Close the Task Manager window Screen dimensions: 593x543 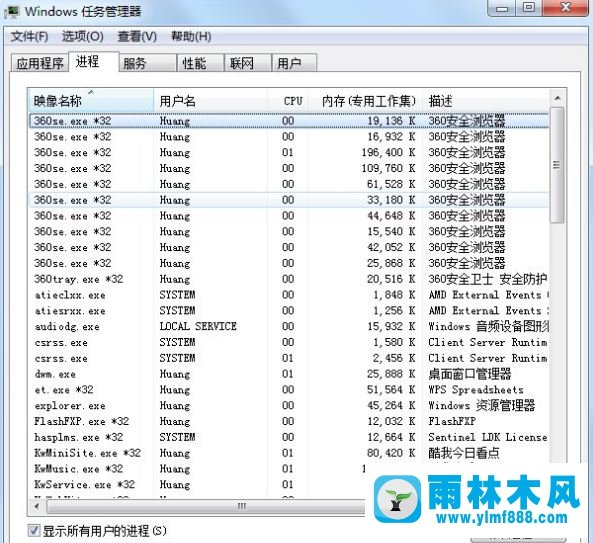(x=565, y=8)
